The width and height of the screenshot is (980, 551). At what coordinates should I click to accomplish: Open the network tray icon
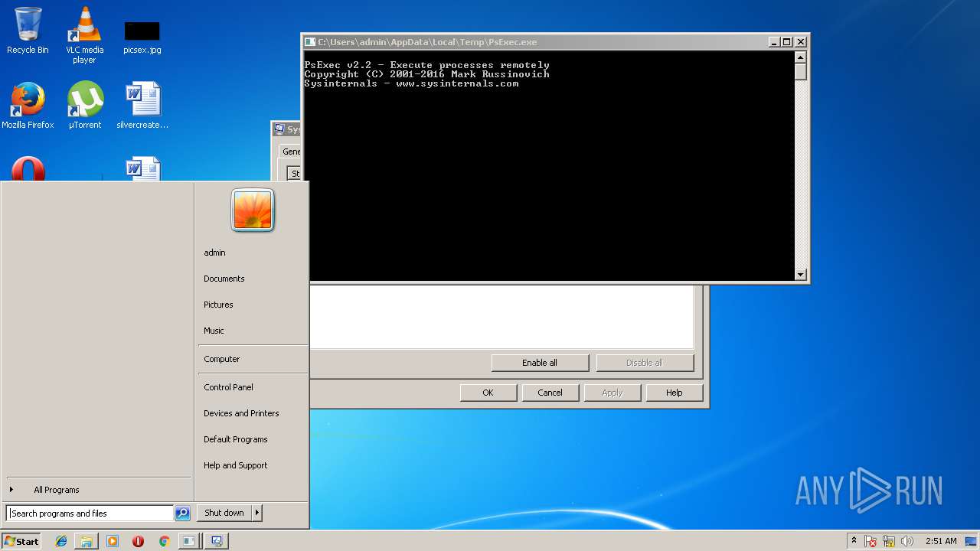[x=889, y=541]
